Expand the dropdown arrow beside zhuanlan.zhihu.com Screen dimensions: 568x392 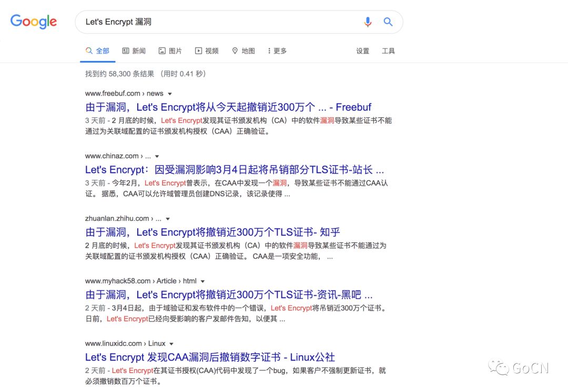[167, 219]
